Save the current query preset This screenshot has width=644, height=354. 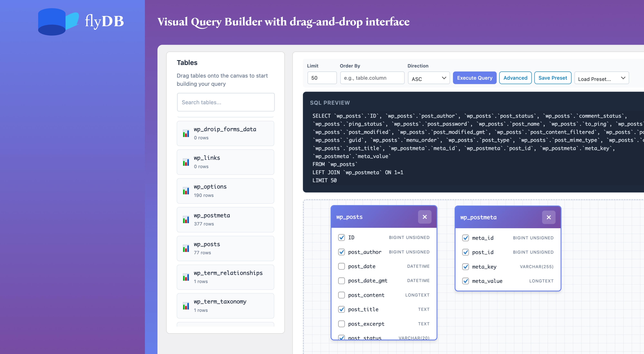[553, 78]
